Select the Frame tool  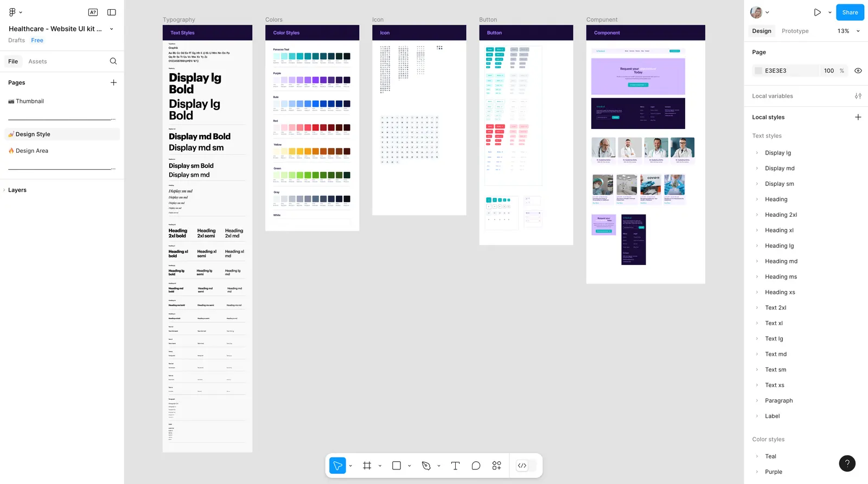(367, 466)
